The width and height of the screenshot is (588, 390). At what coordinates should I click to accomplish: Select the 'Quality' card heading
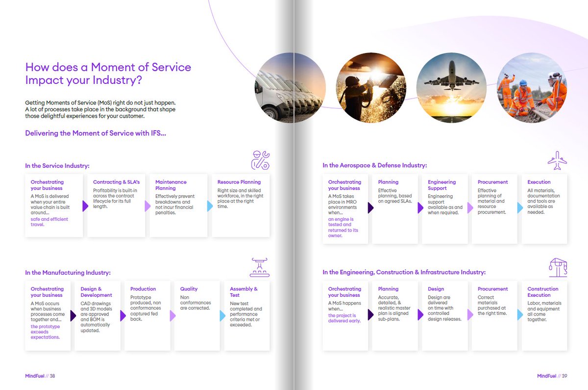pos(189,289)
